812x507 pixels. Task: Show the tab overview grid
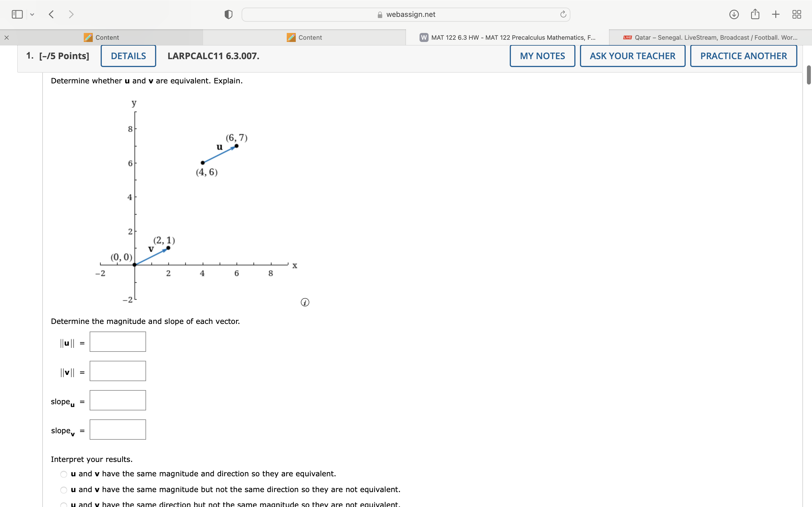pos(796,14)
